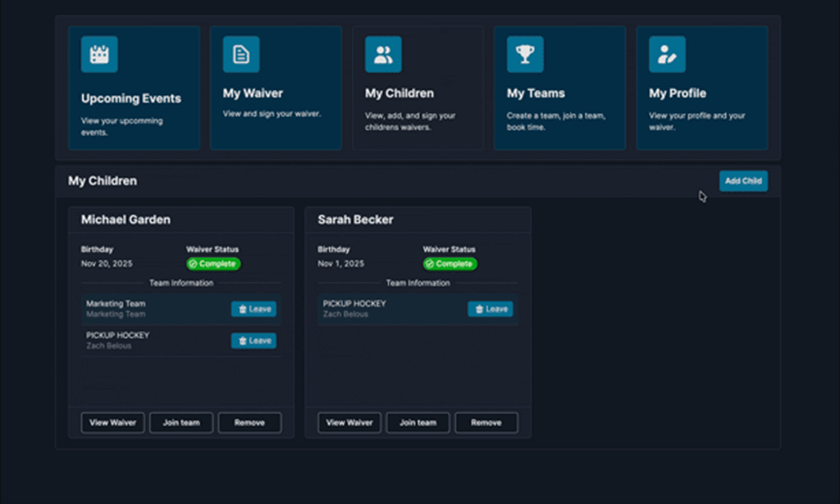The width and height of the screenshot is (840, 504).
Task: Remove Sarah Becker from children
Action: pos(486,423)
